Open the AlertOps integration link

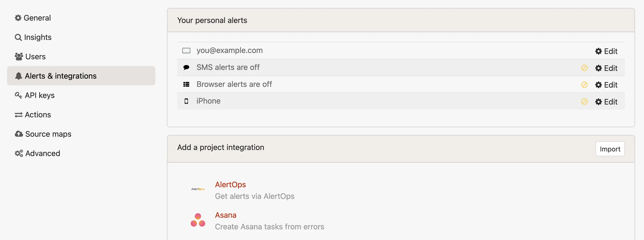pyautogui.click(x=230, y=185)
